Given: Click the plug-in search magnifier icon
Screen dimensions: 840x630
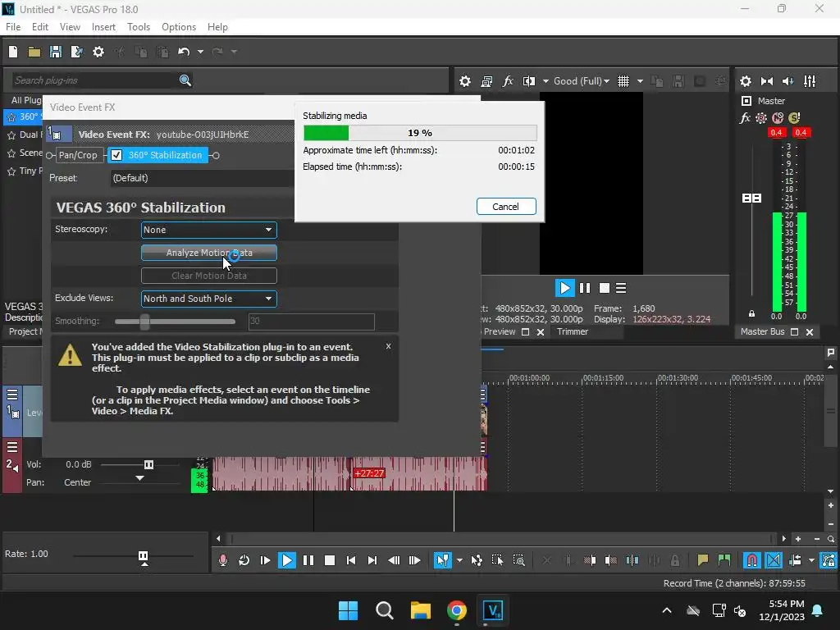Looking at the screenshot, I should [185, 80].
